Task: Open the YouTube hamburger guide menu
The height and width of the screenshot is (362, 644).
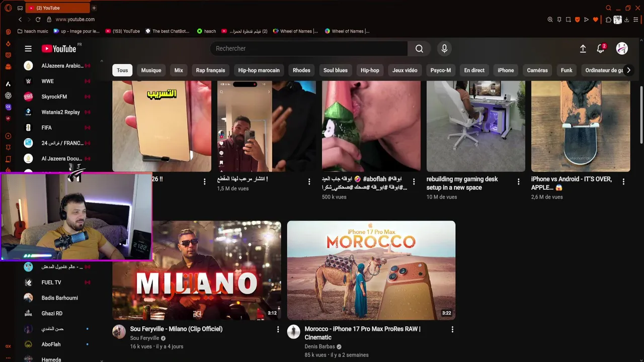Action: tap(28, 49)
